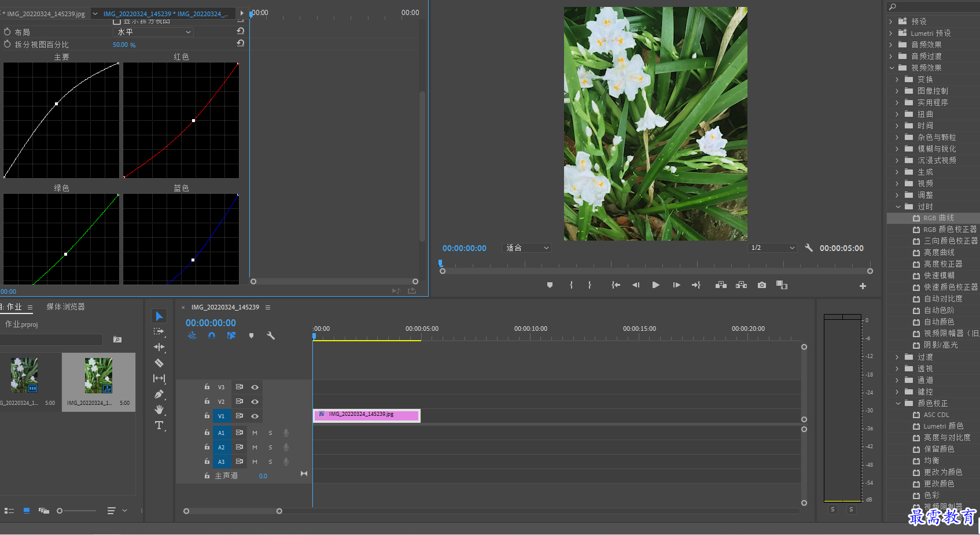Open button editor plus icon

point(863,286)
